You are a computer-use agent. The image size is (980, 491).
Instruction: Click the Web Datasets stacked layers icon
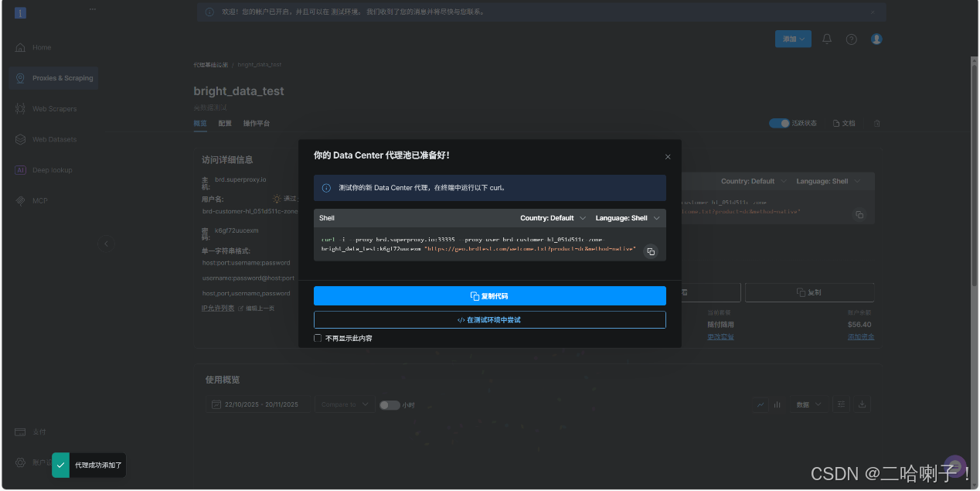click(21, 140)
